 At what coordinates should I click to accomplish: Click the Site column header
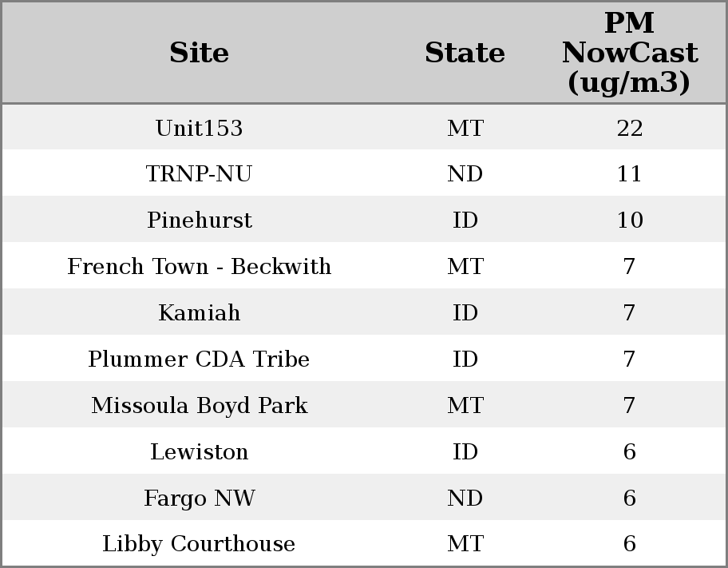coord(199,54)
